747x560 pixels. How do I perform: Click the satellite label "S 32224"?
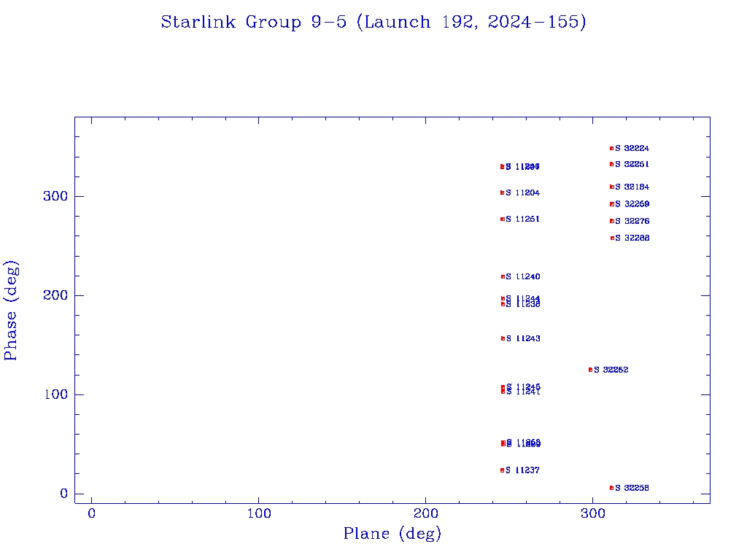tap(632, 149)
